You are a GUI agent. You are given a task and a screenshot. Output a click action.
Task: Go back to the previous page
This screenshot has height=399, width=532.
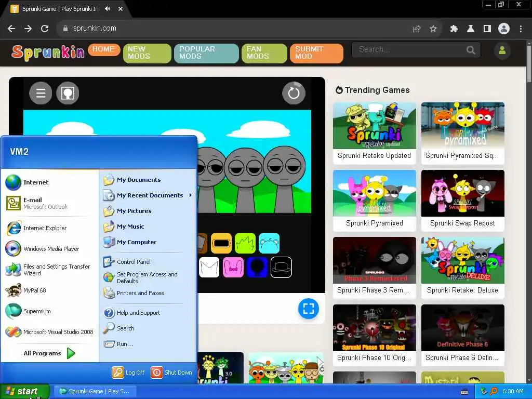coord(11,29)
